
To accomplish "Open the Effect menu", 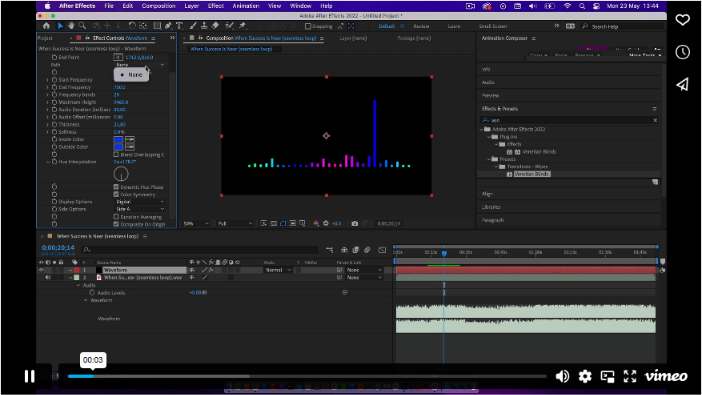I will coord(215,6).
